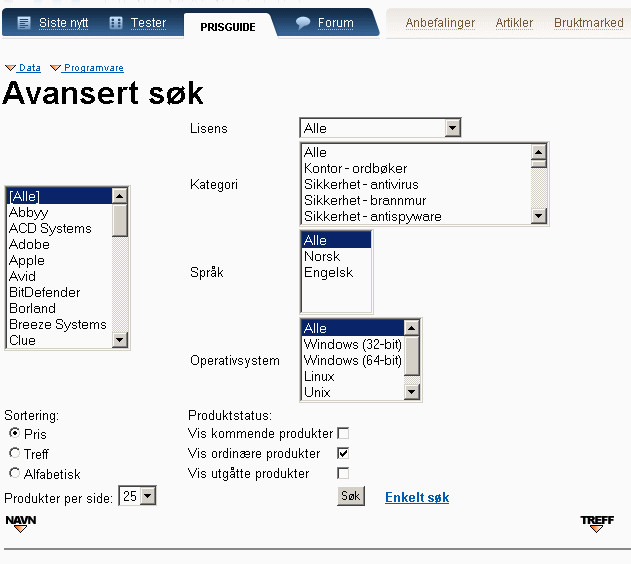The height and width of the screenshot is (564, 631).
Task: Follow the Enkelt søk link
Action: (x=417, y=498)
